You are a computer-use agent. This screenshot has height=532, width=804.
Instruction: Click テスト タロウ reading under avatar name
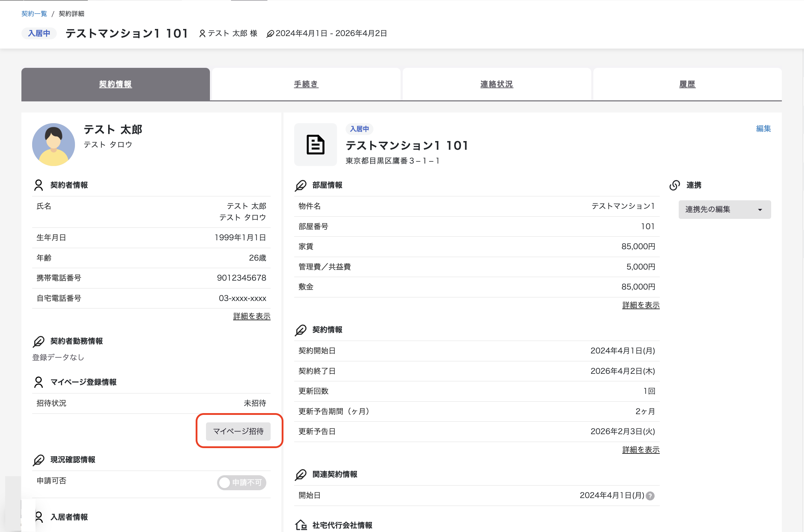click(x=108, y=144)
